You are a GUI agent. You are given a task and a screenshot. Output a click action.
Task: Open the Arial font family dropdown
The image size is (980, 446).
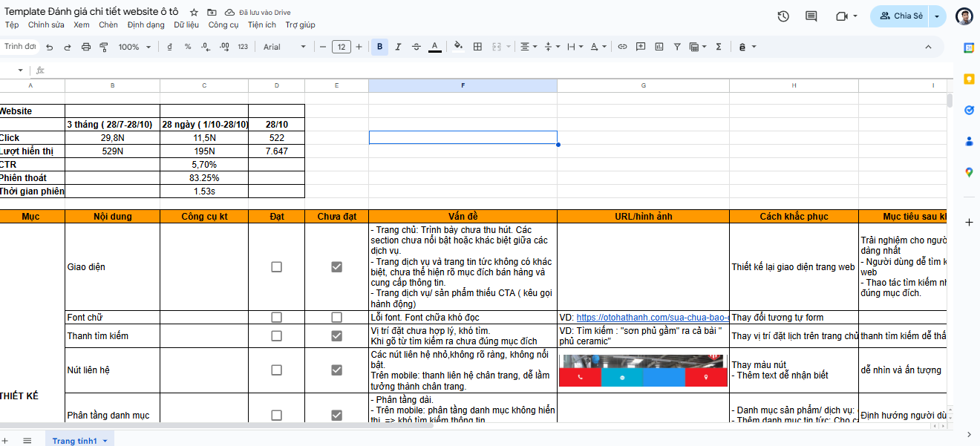click(x=284, y=47)
